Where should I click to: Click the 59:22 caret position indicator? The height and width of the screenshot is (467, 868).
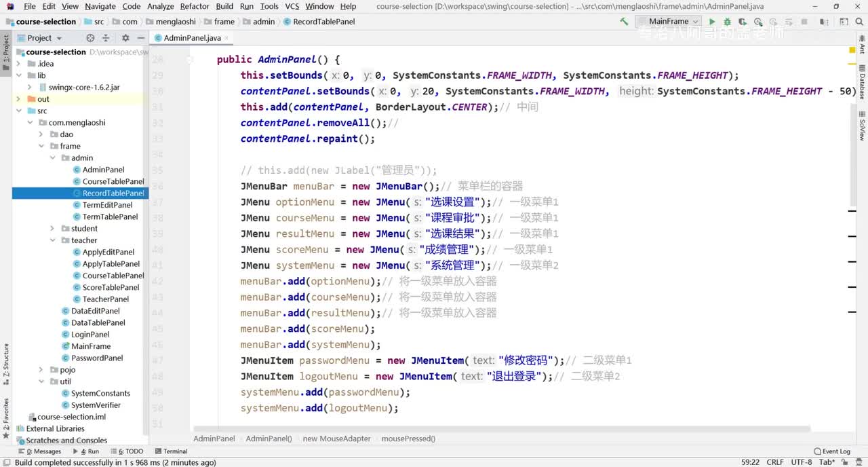tap(751, 462)
